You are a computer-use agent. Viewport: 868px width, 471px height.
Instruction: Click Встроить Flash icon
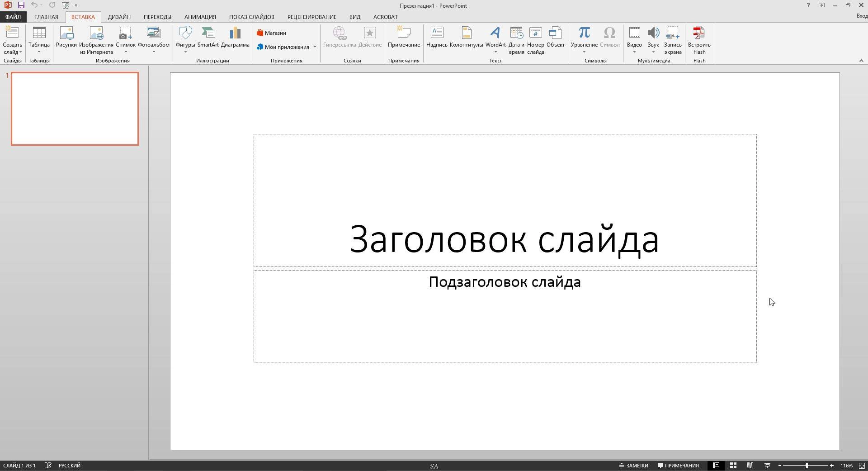click(699, 40)
